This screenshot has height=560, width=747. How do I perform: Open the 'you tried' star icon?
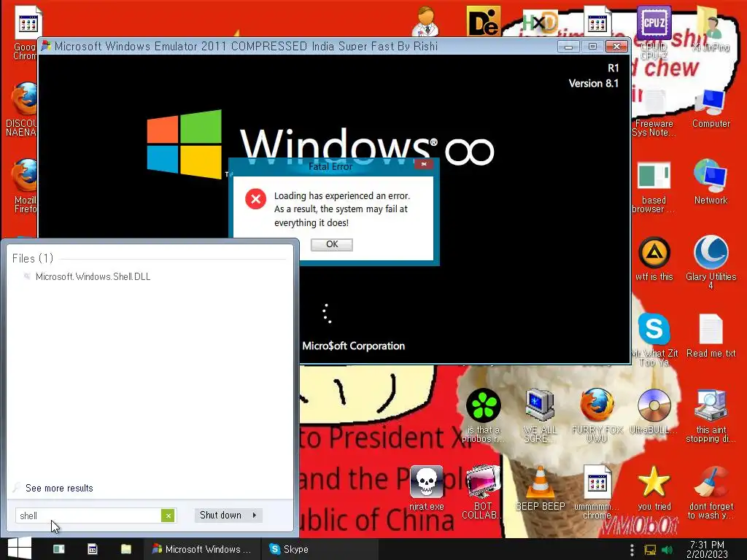654,489
